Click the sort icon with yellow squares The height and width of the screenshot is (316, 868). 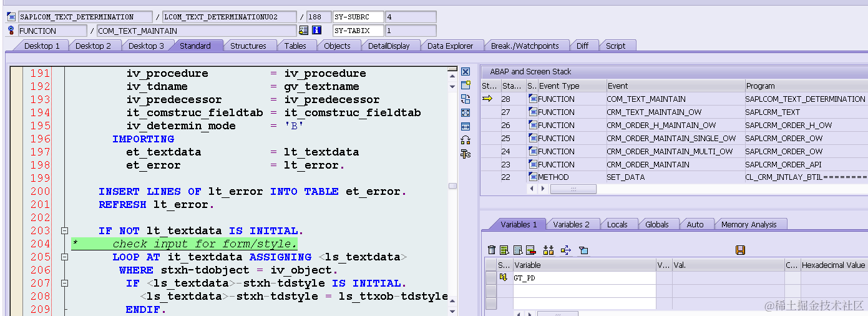pos(549,250)
